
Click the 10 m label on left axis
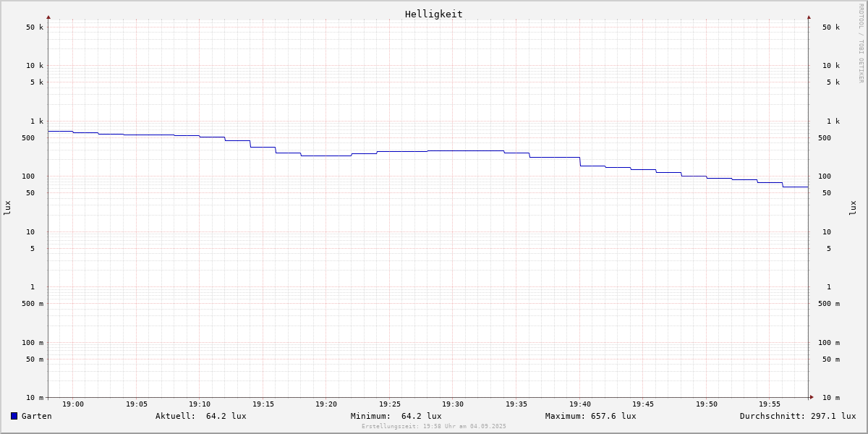point(35,398)
